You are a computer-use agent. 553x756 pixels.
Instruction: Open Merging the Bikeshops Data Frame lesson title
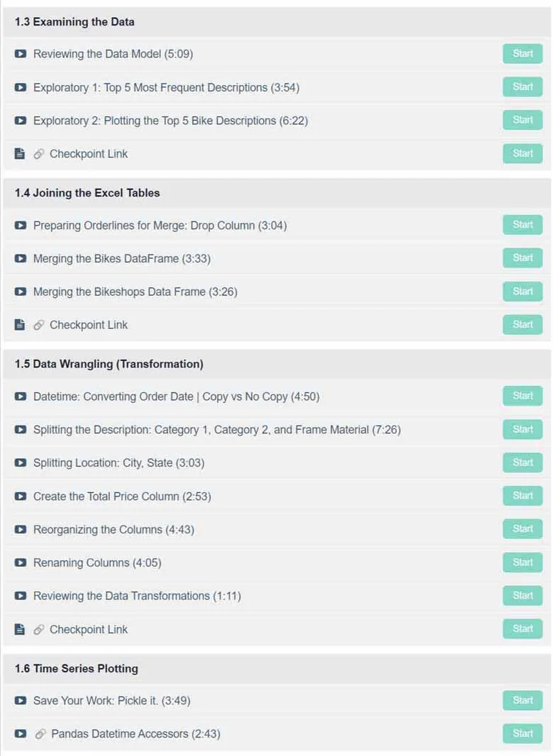point(135,291)
